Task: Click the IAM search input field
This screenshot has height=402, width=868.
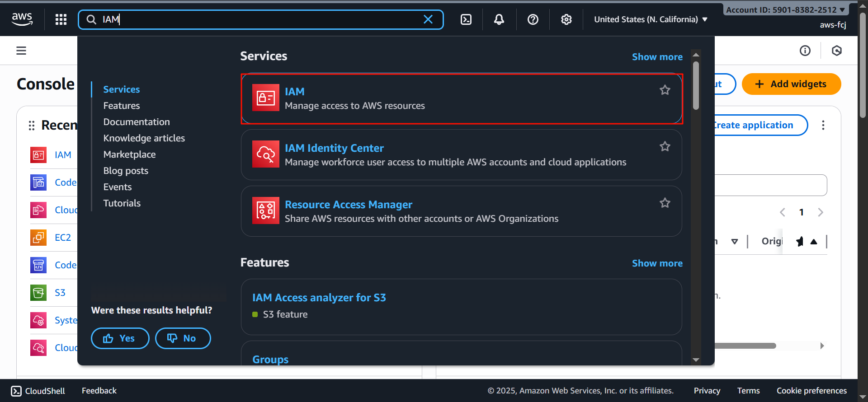Action: point(261,19)
